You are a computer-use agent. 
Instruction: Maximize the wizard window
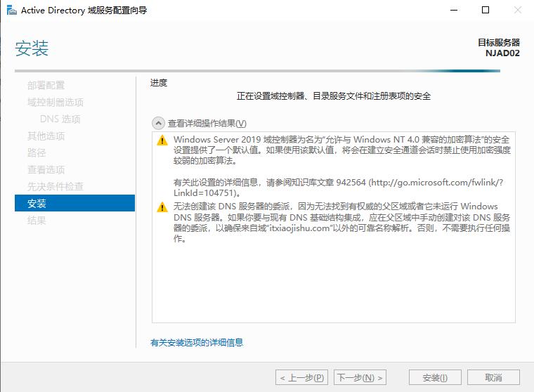point(486,11)
